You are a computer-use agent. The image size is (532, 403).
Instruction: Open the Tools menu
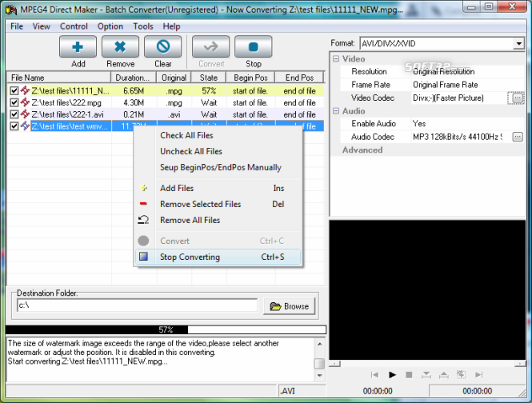point(143,26)
